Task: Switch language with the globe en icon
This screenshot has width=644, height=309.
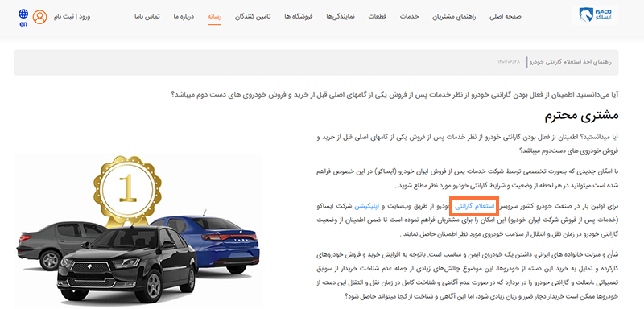Action: pos(23,18)
